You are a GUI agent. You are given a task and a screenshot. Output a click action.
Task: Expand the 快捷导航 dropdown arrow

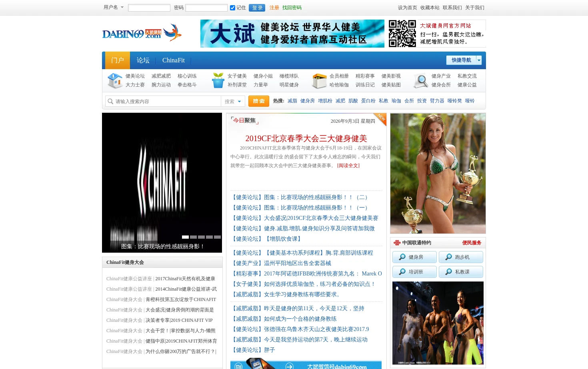tap(479, 60)
